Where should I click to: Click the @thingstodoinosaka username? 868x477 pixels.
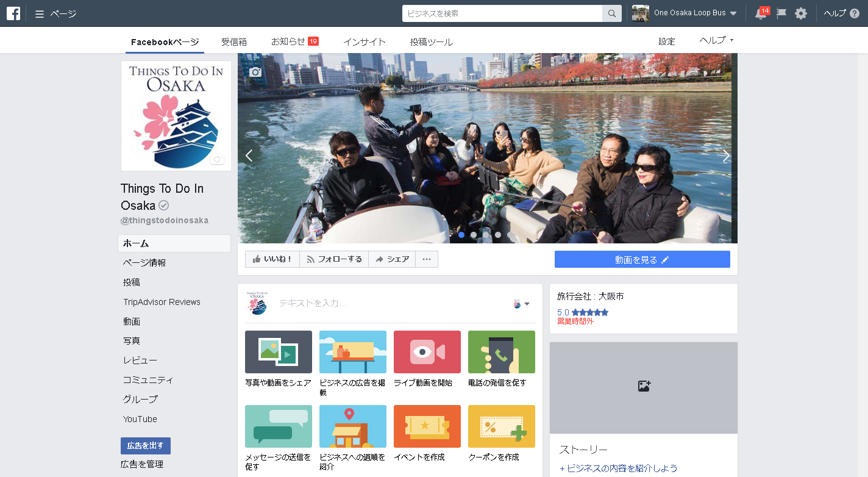point(165,220)
